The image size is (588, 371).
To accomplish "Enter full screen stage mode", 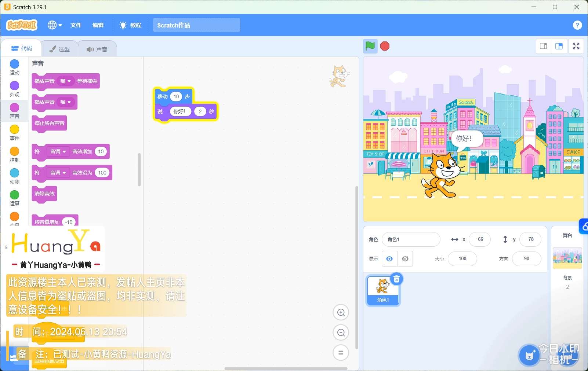I will coord(576,46).
